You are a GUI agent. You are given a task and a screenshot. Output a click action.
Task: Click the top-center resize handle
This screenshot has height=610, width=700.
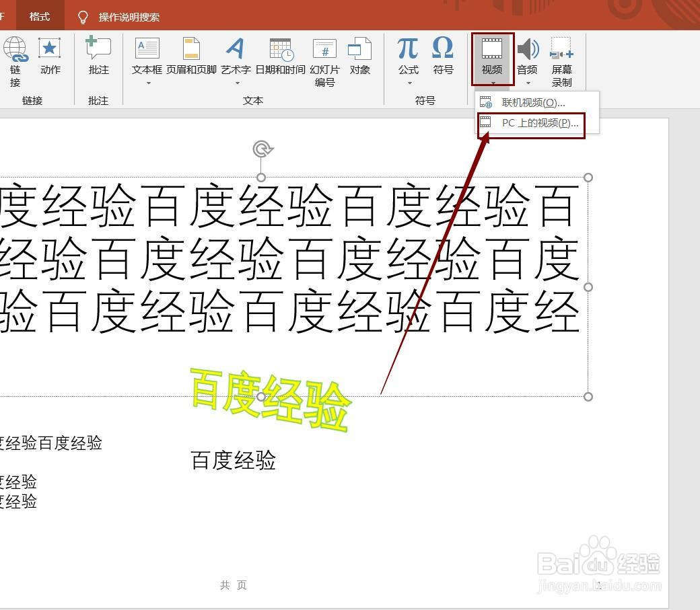tap(261, 178)
